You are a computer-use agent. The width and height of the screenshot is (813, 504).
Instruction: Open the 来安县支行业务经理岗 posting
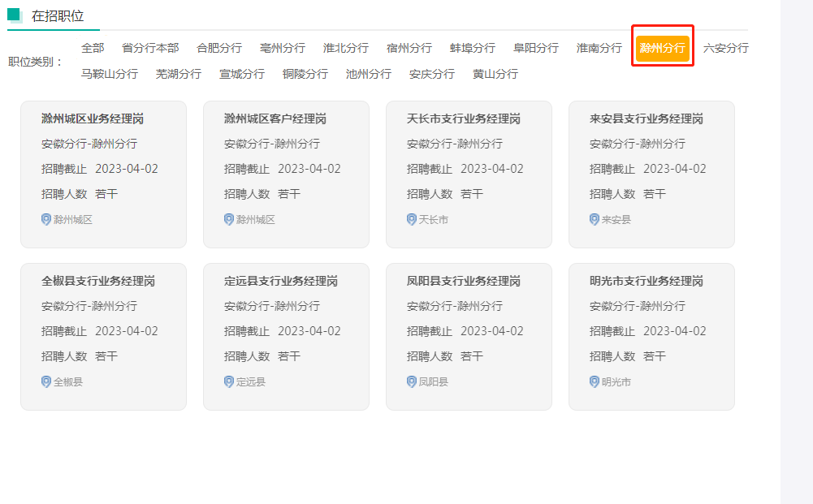(647, 119)
